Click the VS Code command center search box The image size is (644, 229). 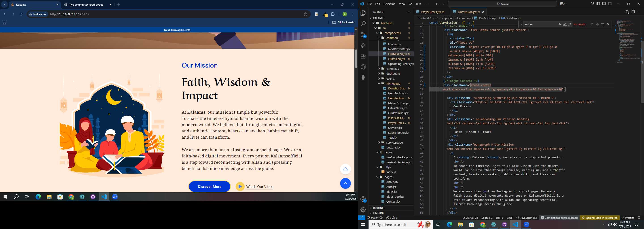[x=502, y=4]
